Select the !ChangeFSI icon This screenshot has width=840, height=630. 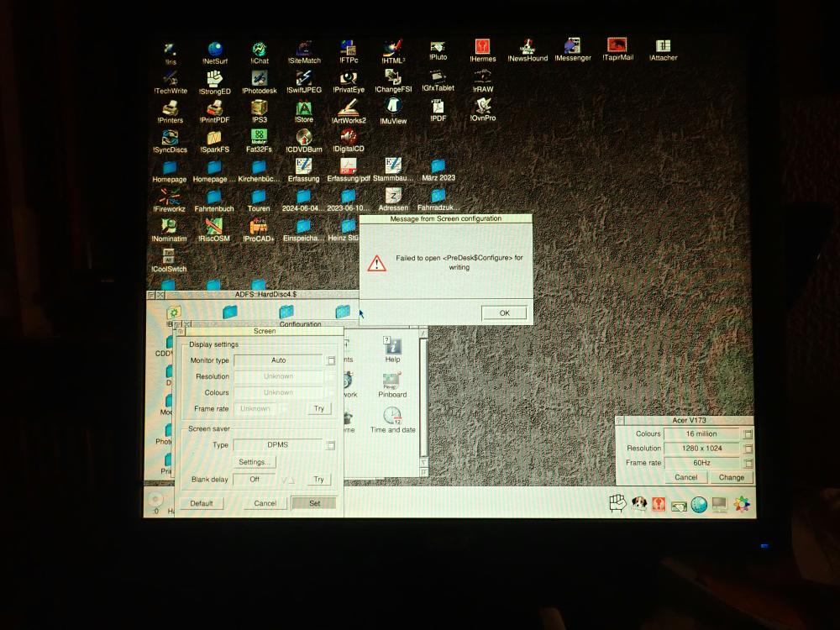click(393, 81)
